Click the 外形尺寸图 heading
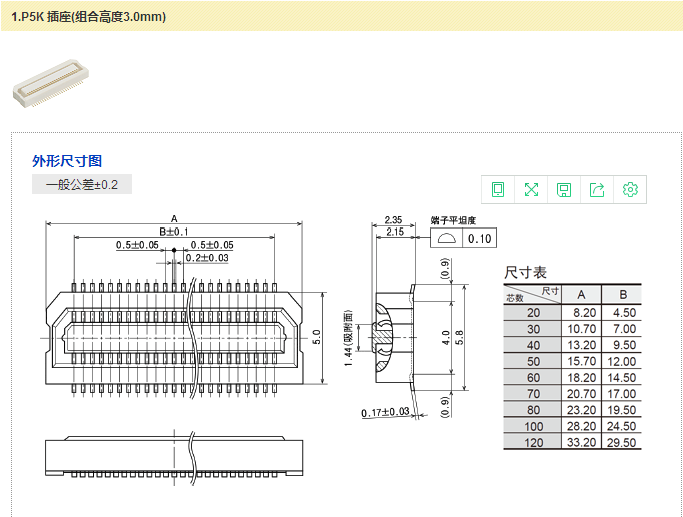This screenshot has height=517, width=683. click(x=67, y=161)
